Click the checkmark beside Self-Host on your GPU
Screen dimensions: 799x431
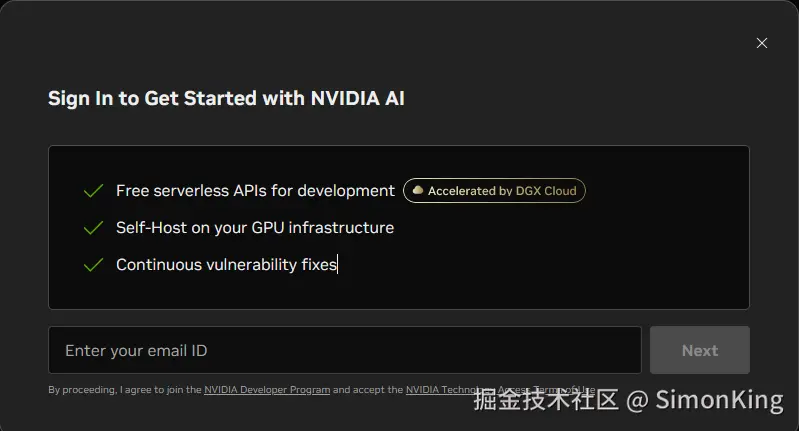point(94,228)
